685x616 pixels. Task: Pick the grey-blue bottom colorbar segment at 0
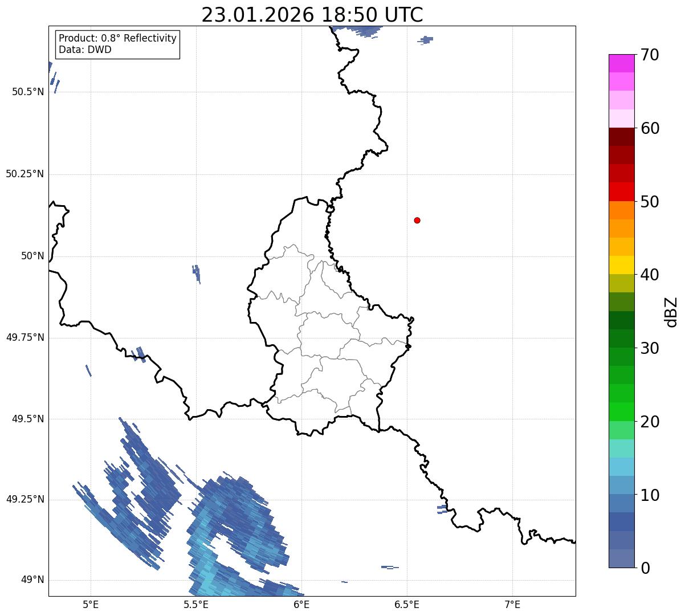[x=621, y=558]
